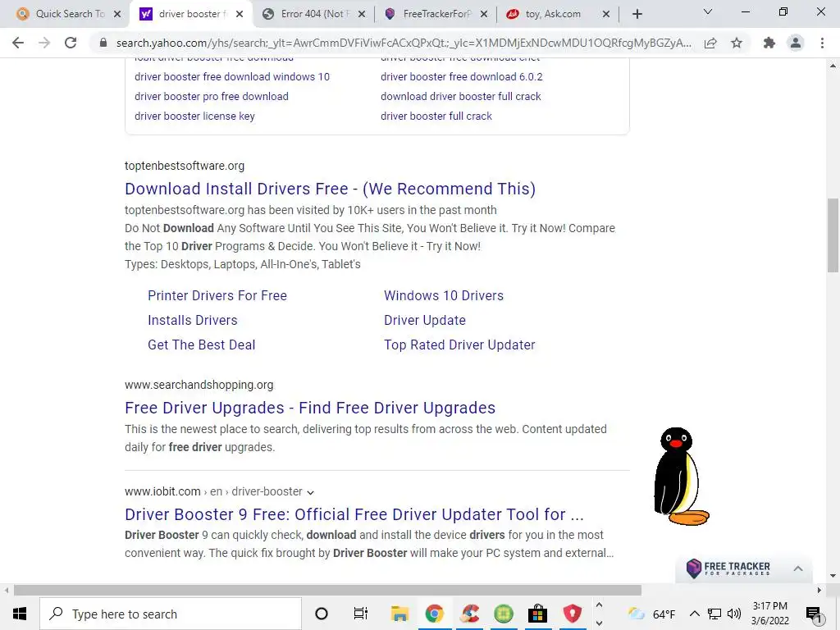The image size is (840, 630).
Task: Click 'Windows 10 Drivers' sublink
Action: pos(444,295)
